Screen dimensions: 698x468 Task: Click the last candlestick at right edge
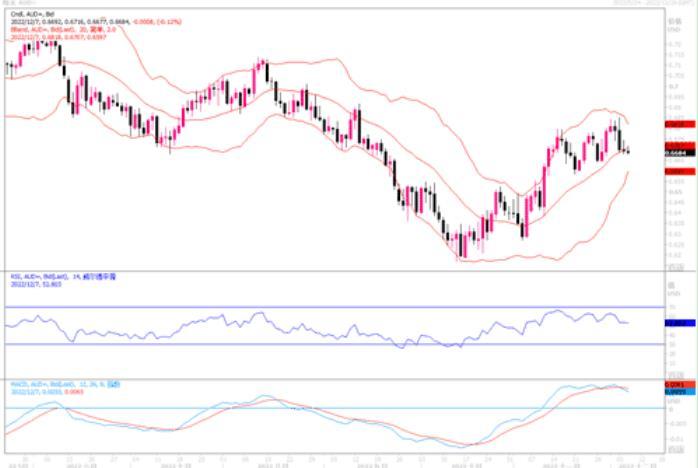click(x=628, y=151)
